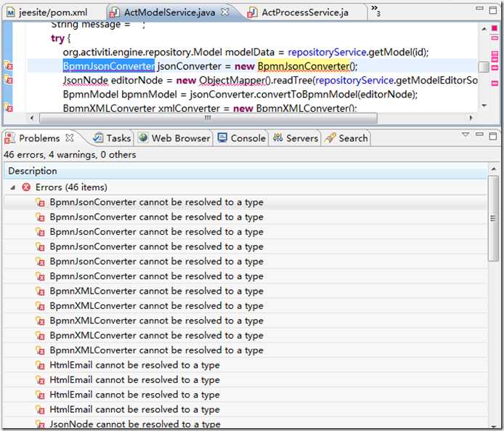Open the Tasks view tab

point(112,138)
